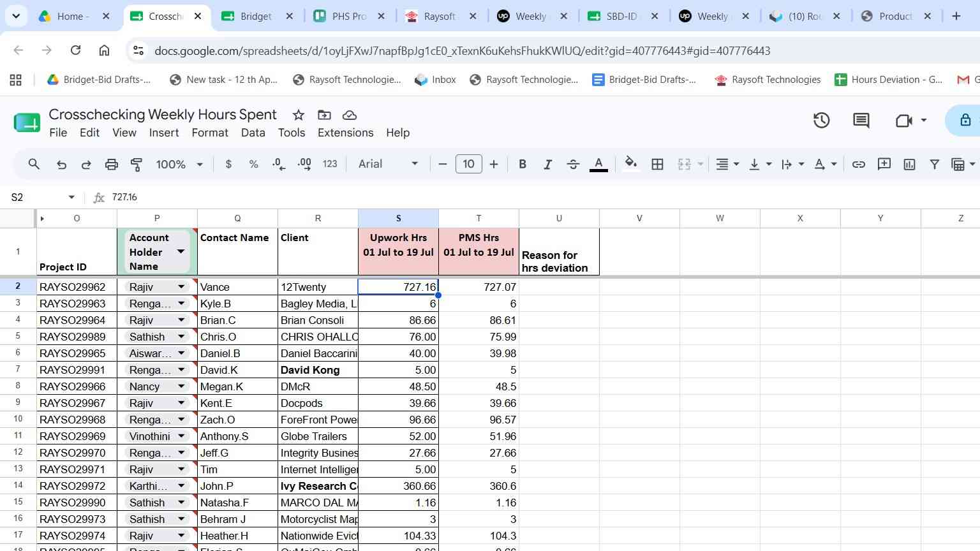Click the Hours Deviation bookmark
Screen dimensions: 980x551
888,80
